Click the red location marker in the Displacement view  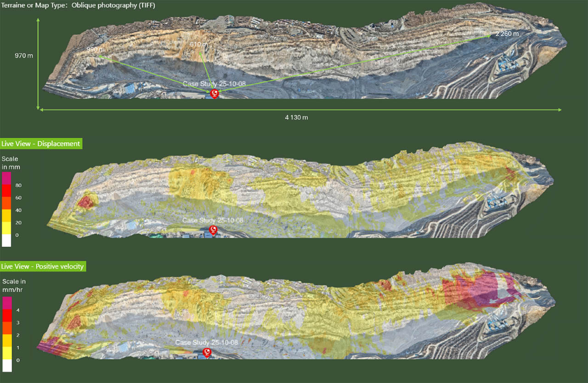[213, 230]
